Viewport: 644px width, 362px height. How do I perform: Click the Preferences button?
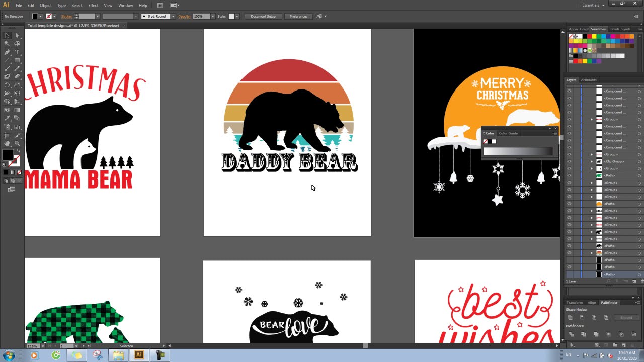pyautogui.click(x=298, y=16)
